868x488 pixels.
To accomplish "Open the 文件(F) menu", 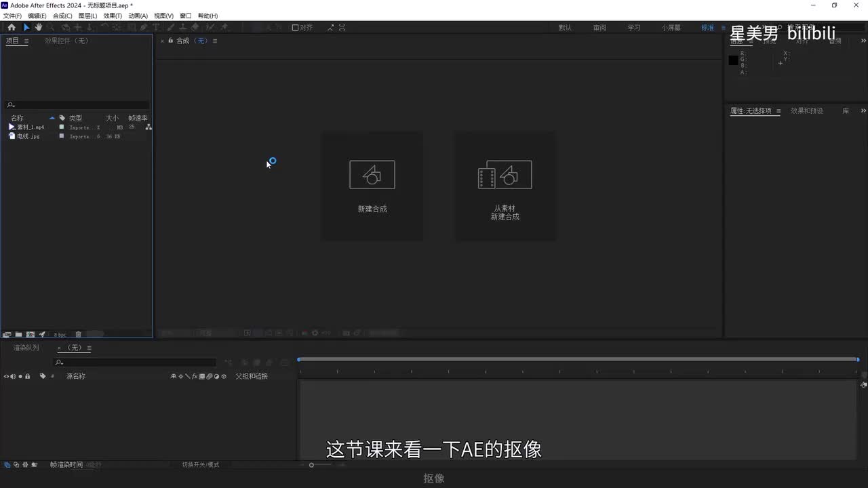I will (12, 16).
